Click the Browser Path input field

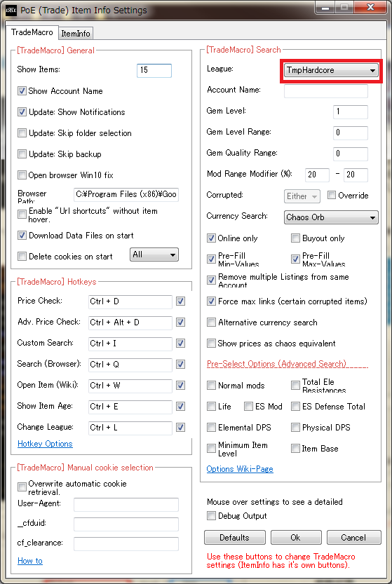[126, 194]
